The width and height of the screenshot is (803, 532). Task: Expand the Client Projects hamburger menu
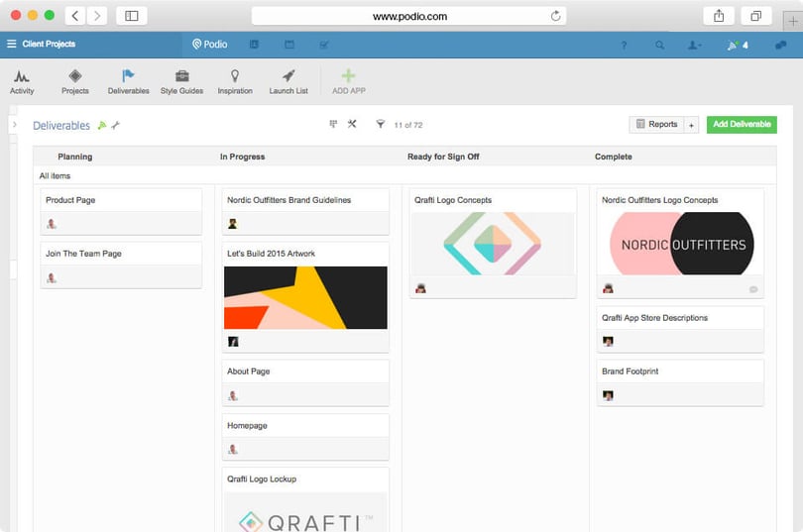click(x=11, y=44)
